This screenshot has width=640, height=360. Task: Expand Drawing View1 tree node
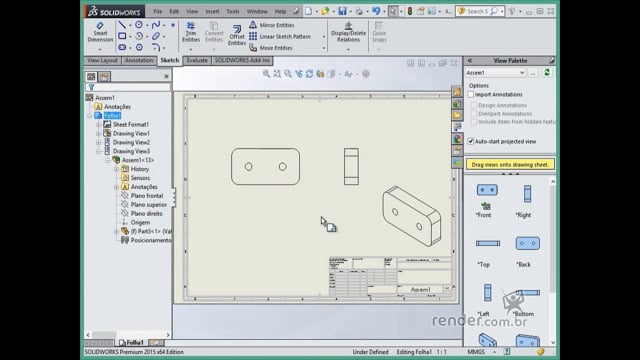tap(98, 133)
